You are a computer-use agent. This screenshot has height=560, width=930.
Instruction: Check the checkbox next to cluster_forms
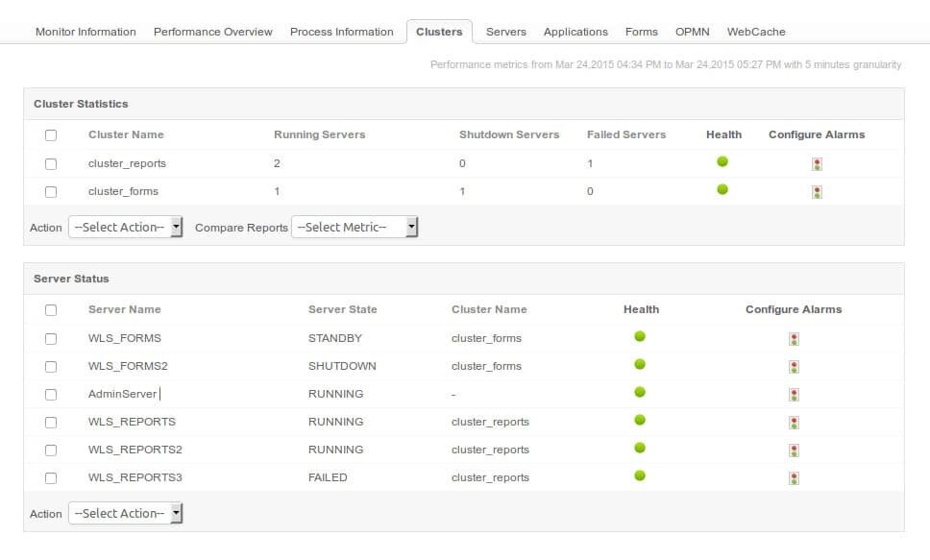pos(52,191)
